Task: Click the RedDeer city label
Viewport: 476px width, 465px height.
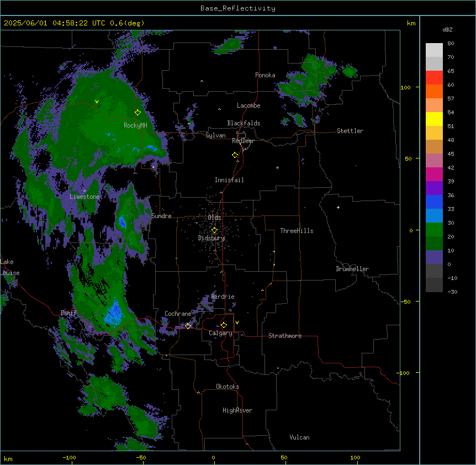Action: pos(243,141)
